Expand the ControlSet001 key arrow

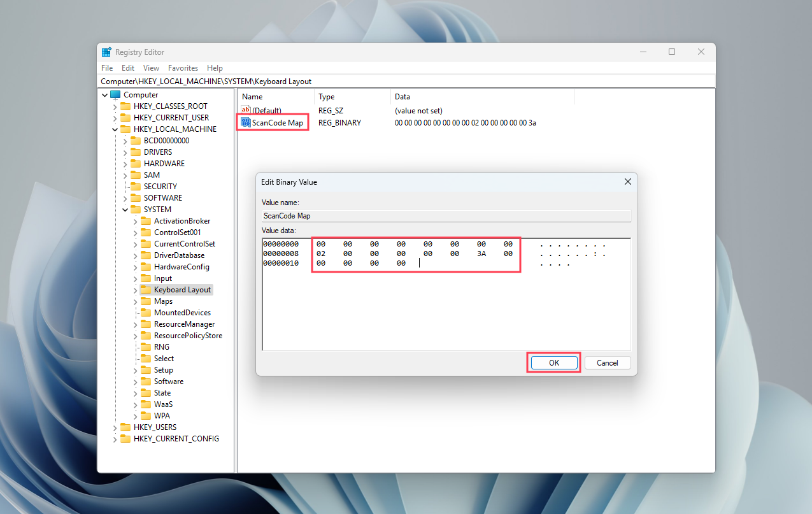pyautogui.click(x=135, y=232)
